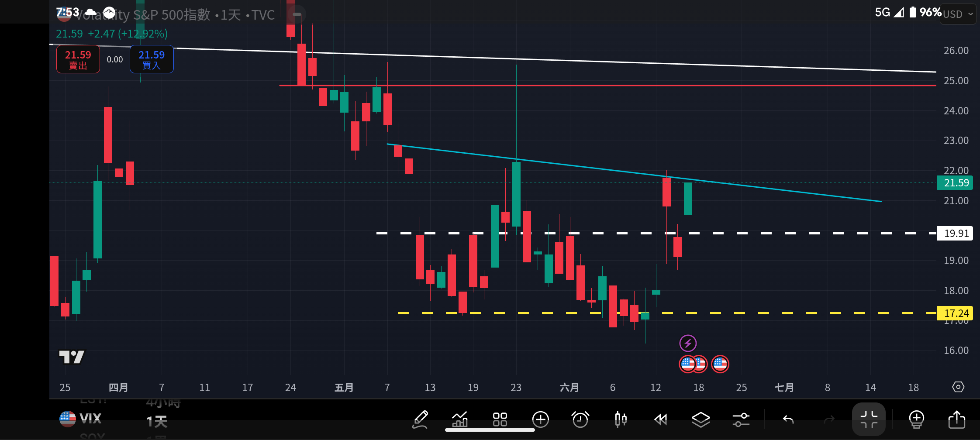The height and width of the screenshot is (440, 980).
Task: Tap the 21.00 price axis label
Action: [x=956, y=201]
